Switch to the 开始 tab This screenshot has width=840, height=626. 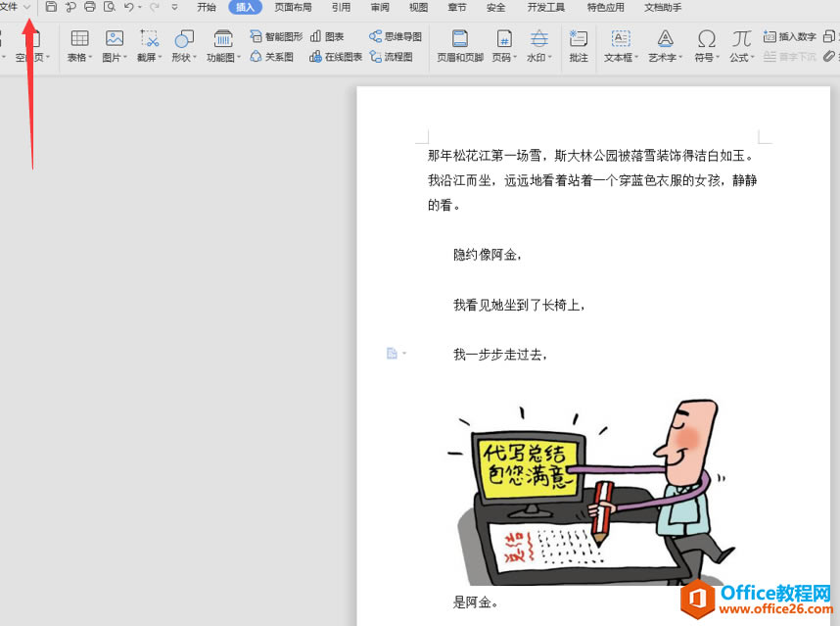tap(207, 7)
